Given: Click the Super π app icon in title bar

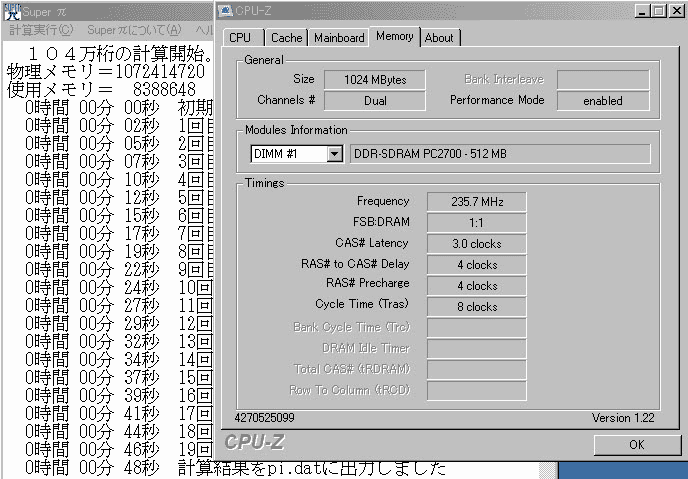Looking at the screenshot, I should pos(9,10).
